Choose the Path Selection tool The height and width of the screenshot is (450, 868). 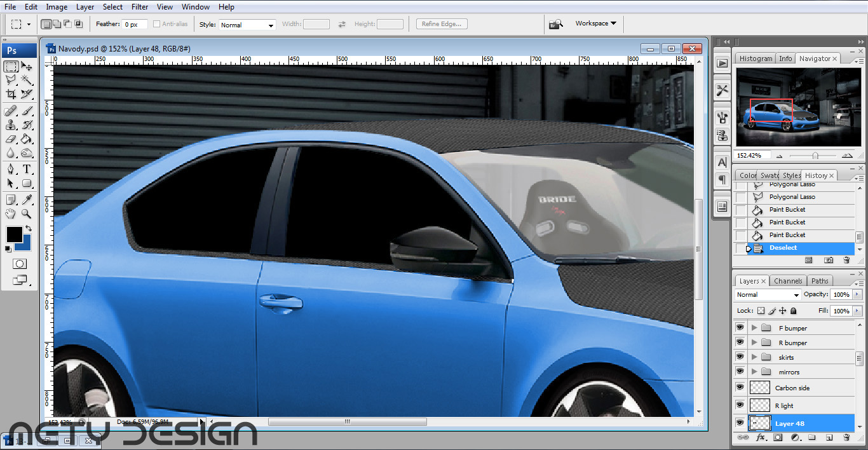click(x=11, y=184)
